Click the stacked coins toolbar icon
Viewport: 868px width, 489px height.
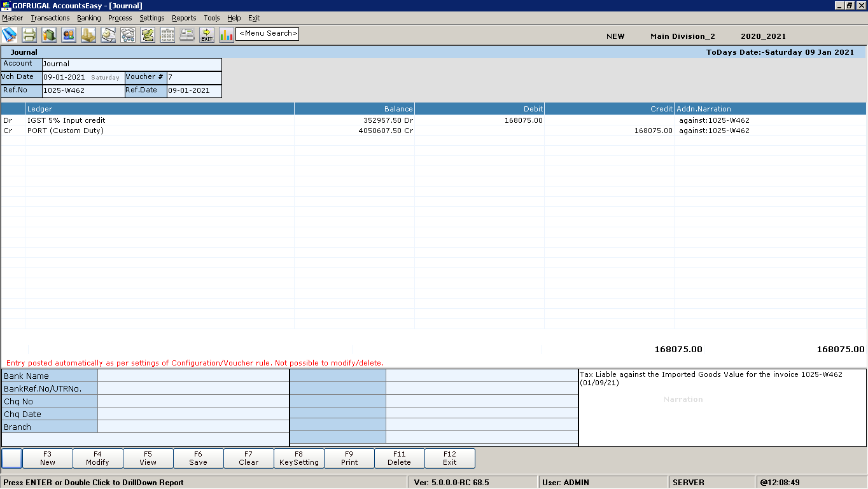point(88,34)
